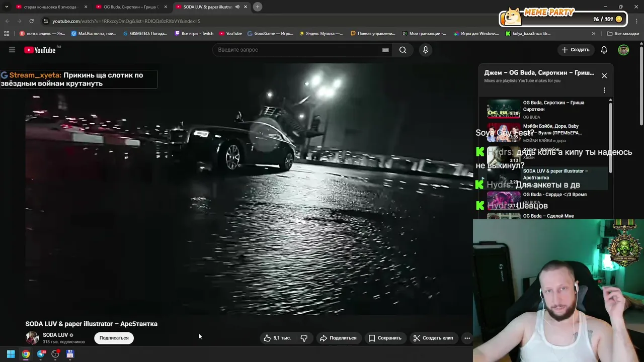644x362 pixels.
Task: Open the account avatar menu
Action: [623, 50]
